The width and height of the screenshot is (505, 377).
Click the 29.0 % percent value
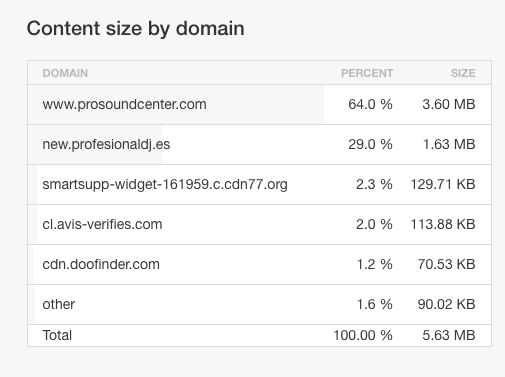(x=370, y=144)
